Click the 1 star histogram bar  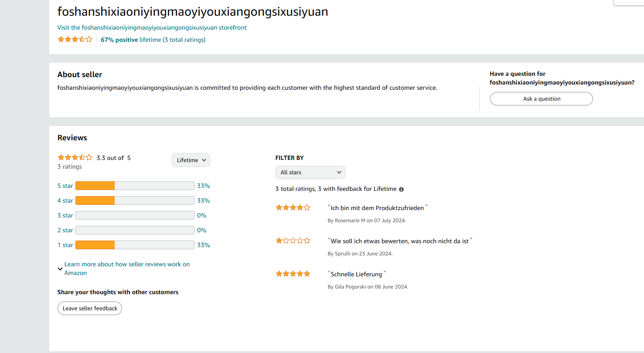tap(135, 245)
